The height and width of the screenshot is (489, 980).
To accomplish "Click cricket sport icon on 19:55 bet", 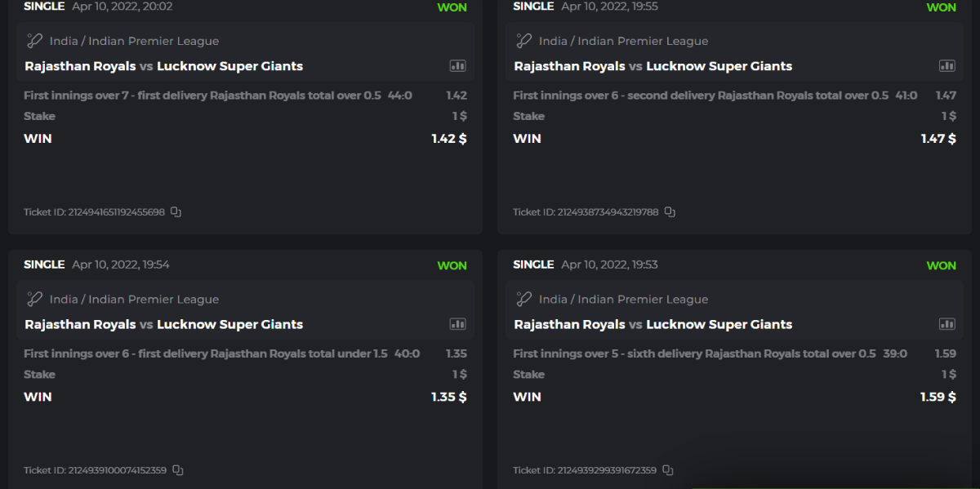I will tap(523, 41).
